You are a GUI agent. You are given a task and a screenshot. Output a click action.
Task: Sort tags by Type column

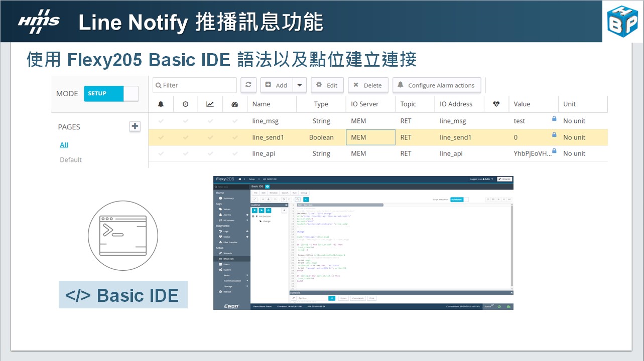[321, 104]
